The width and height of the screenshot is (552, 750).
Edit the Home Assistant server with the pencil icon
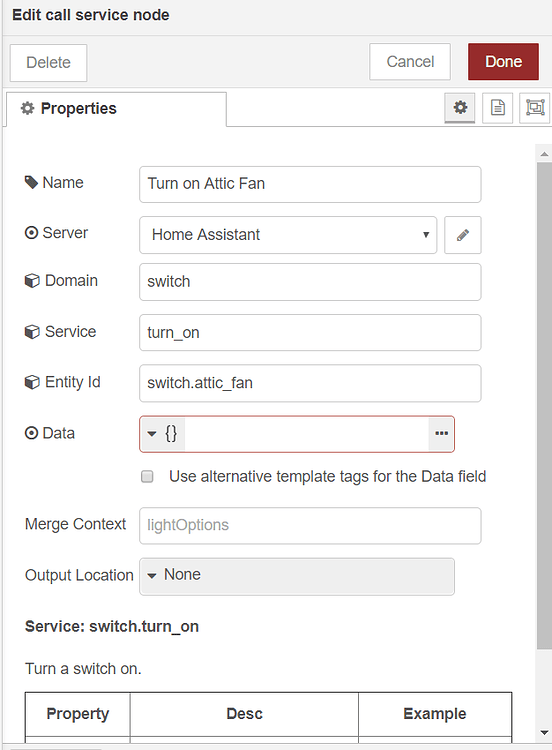[463, 235]
